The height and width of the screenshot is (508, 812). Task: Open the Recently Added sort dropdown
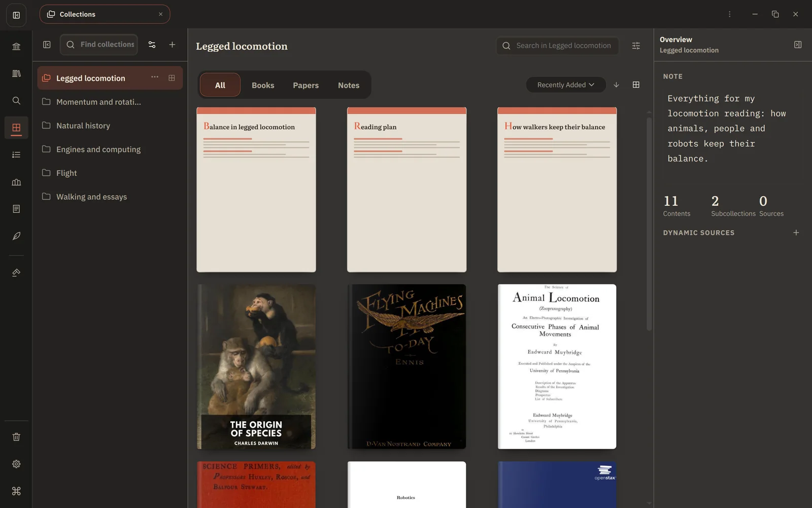point(566,85)
